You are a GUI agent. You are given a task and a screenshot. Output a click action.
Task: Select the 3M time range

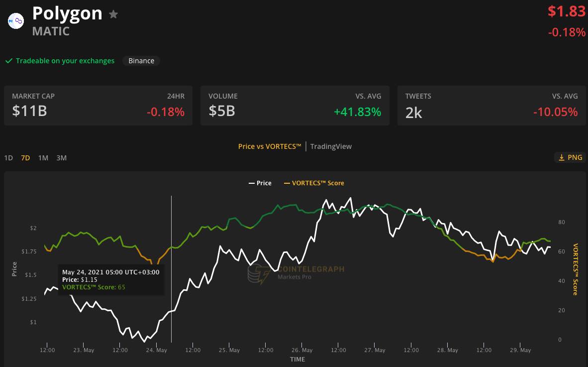point(62,158)
